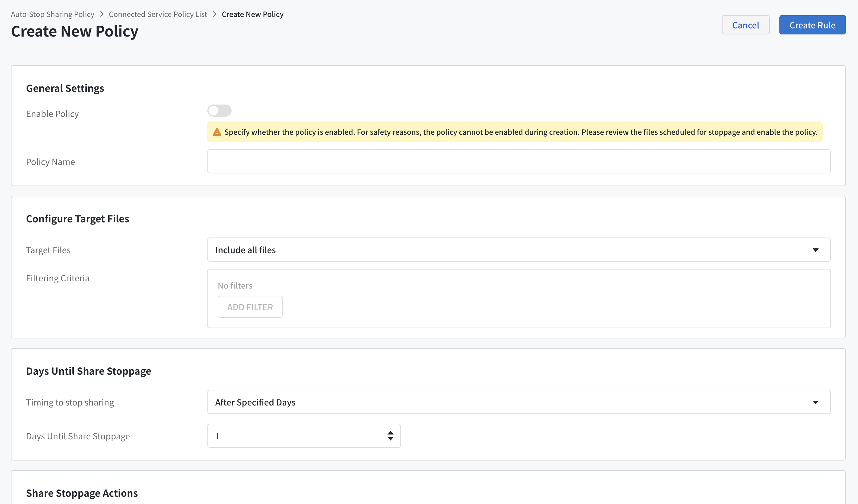
Task: Click the Days Until Share Stoppage stepper arrows
Action: 391,436
